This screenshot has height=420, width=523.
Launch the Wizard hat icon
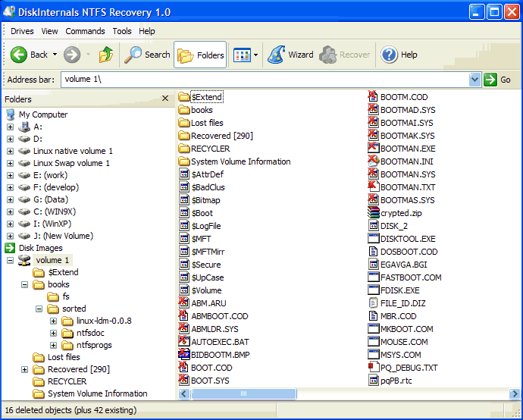(276, 55)
